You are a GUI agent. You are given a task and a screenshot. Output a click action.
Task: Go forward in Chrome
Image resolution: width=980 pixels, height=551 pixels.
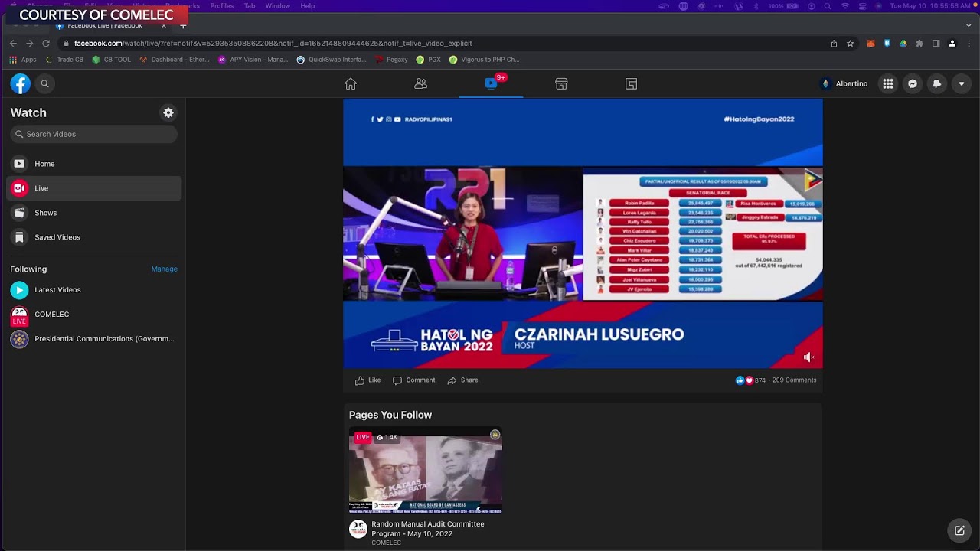[x=29, y=44]
